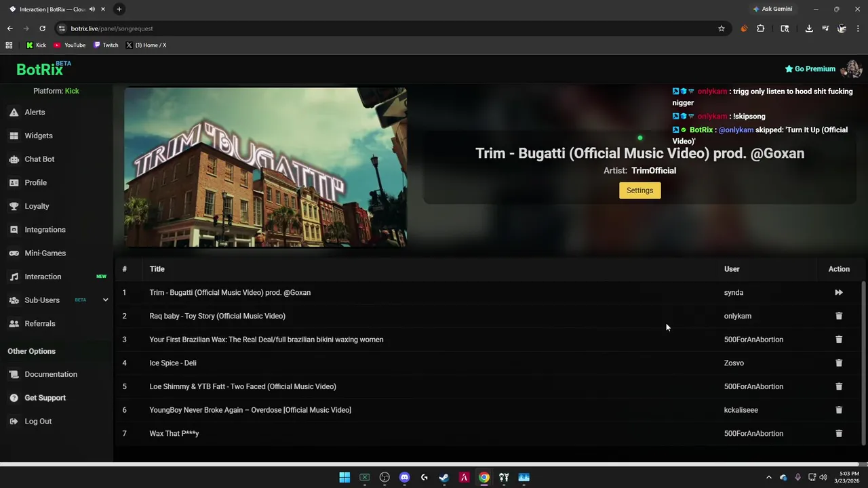Select the 'kckaliseee' user cell

click(x=741, y=410)
